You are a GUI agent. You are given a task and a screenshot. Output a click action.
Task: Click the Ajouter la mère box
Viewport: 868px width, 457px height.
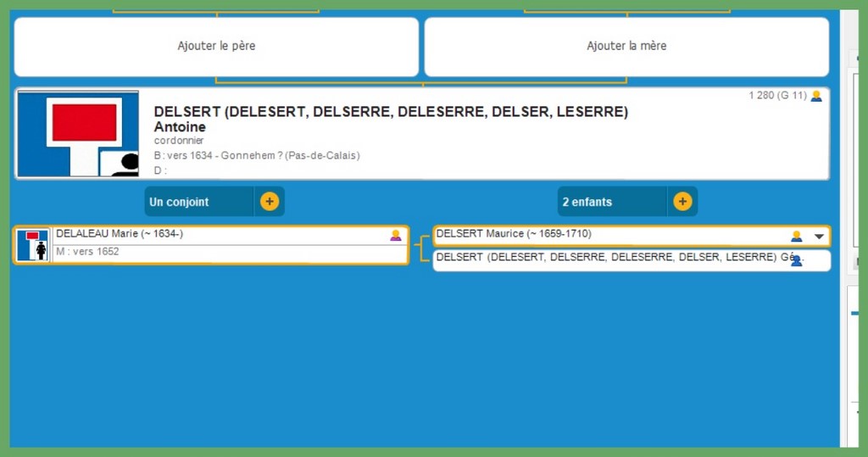626,47
